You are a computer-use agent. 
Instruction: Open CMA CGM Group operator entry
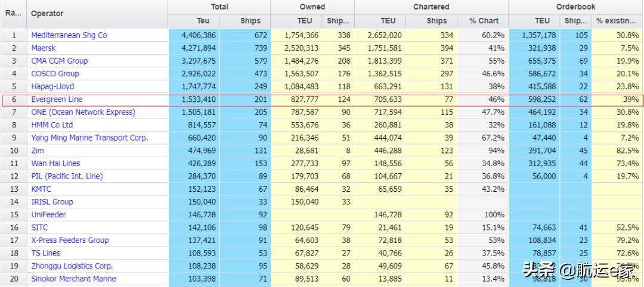tap(59, 61)
